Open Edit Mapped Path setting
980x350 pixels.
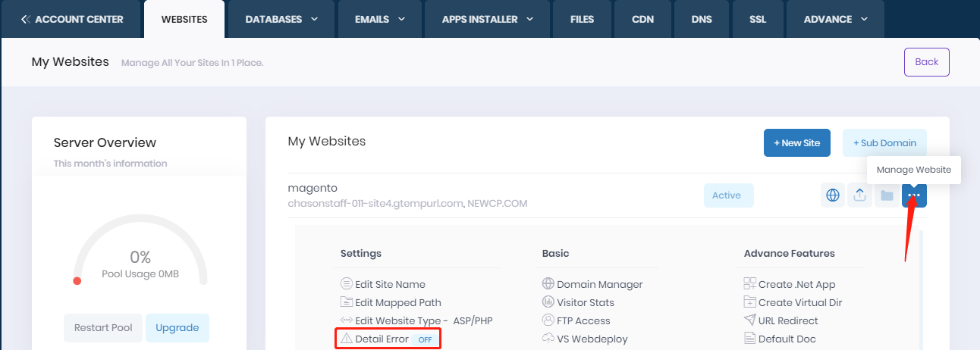[398, 302]
